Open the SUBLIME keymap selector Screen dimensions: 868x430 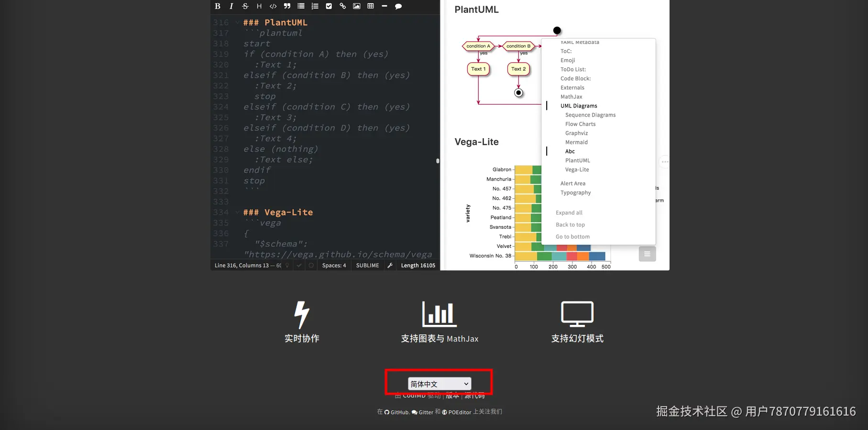tap(367, 265)
